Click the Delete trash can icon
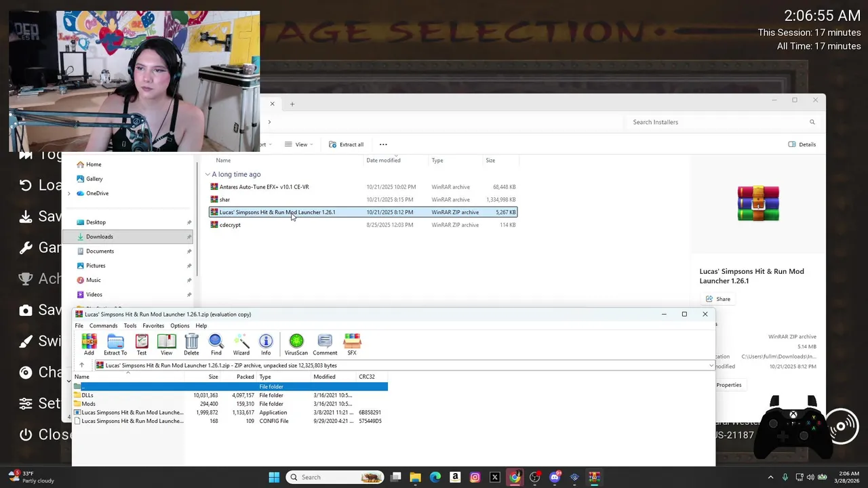Image resolution: width=868 pixels, height=488 pixels. pyautogui.click(x=191, y=344)
